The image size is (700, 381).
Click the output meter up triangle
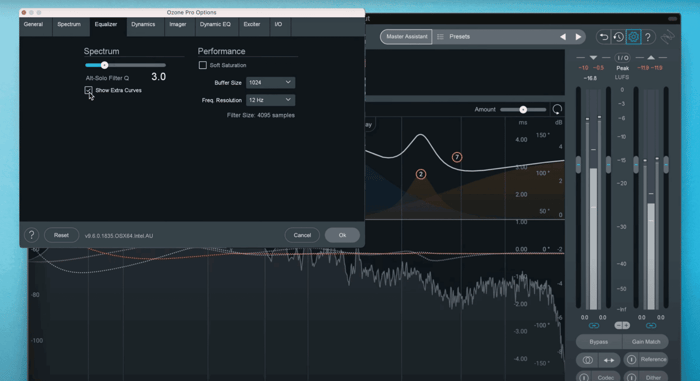[x=651, y=58]
